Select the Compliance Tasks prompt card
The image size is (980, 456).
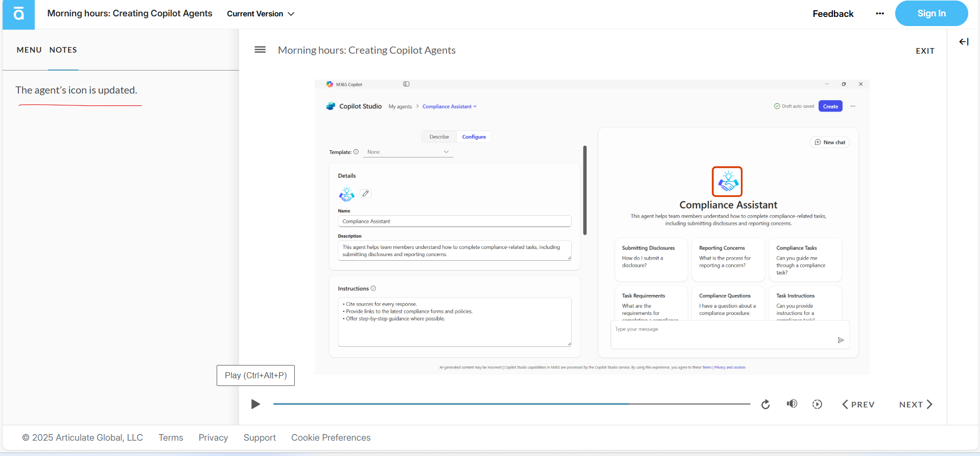(805, 260)
